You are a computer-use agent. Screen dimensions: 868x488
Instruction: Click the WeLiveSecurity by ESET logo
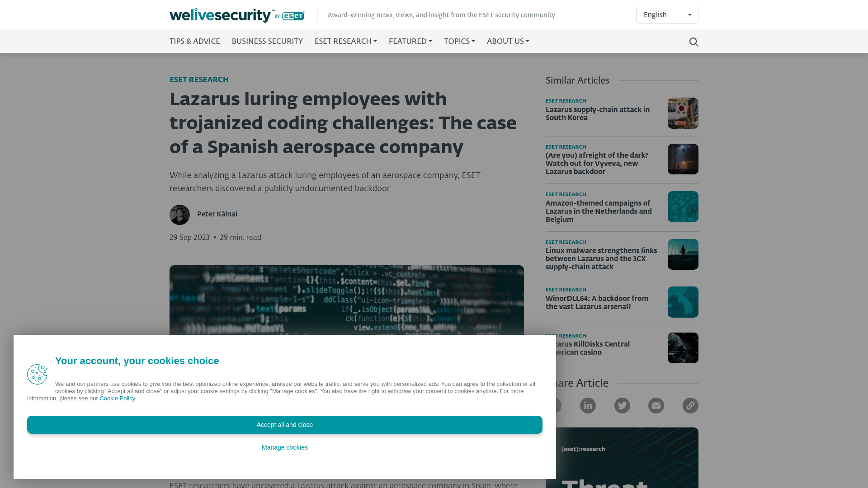(x=237, y=15)
